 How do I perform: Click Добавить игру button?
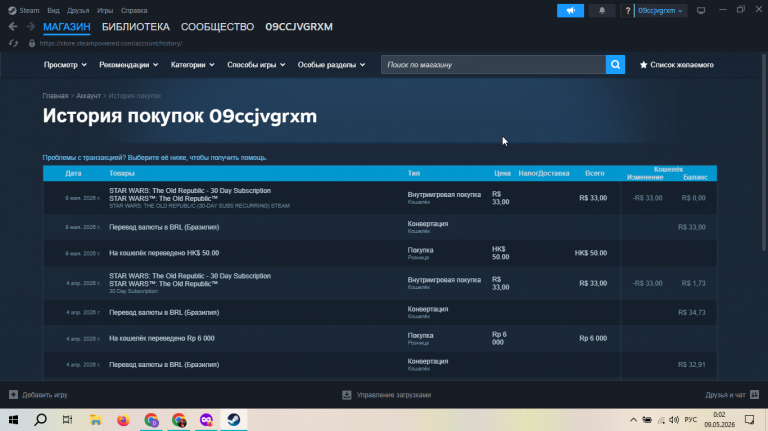(45, 394)
